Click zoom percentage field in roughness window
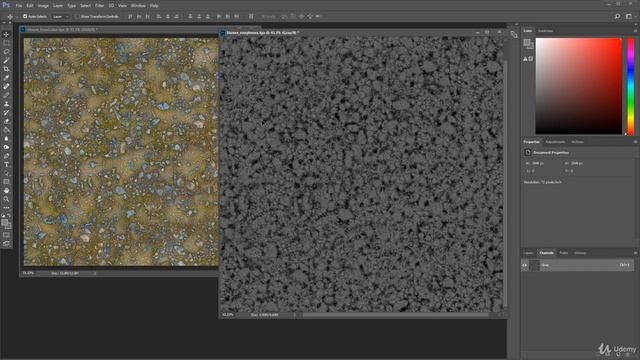640x360 pixels. point(228,315)
